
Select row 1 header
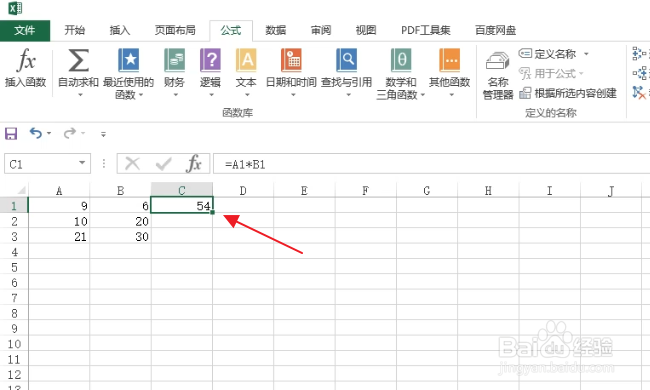14,206
